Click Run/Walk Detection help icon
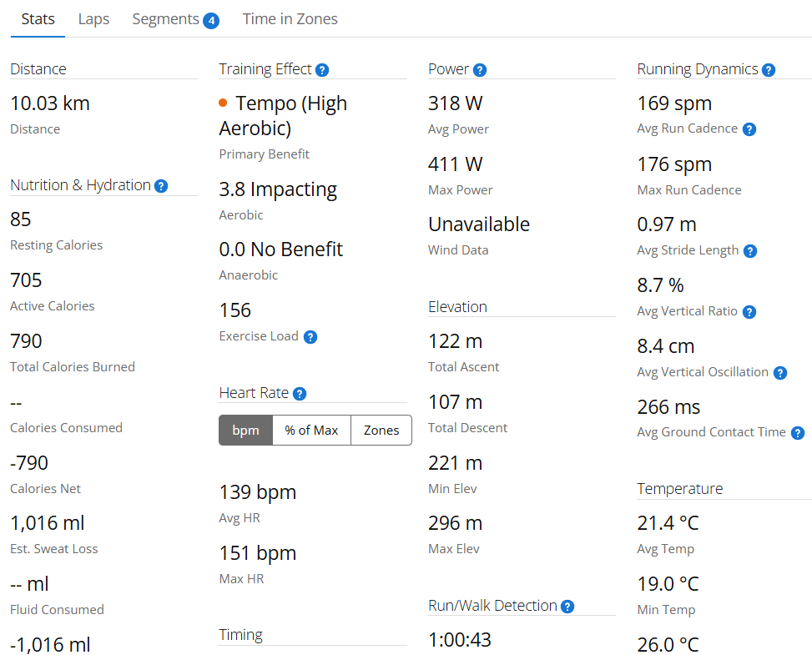The height and width of the screenshot is (655, 812). 567,607
